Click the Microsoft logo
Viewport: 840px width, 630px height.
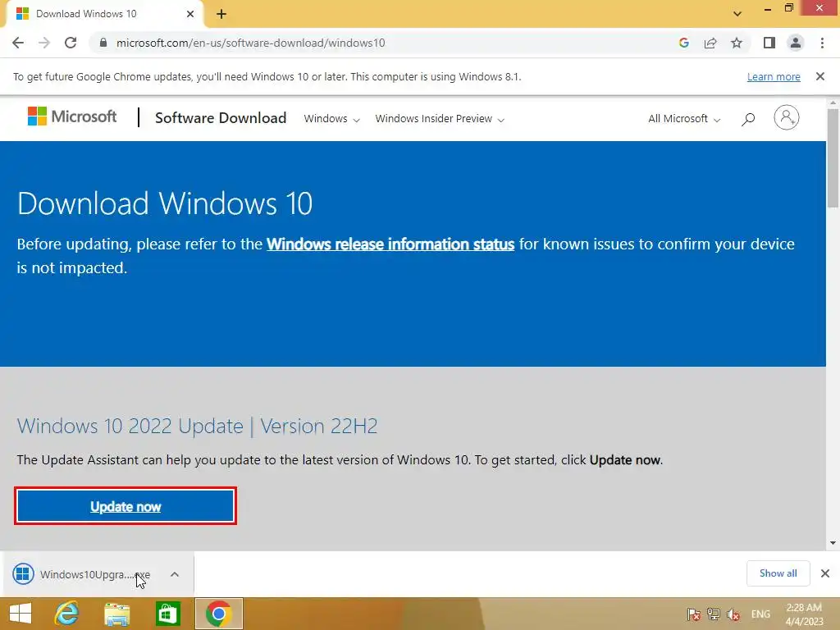click(x=72, y=116)
